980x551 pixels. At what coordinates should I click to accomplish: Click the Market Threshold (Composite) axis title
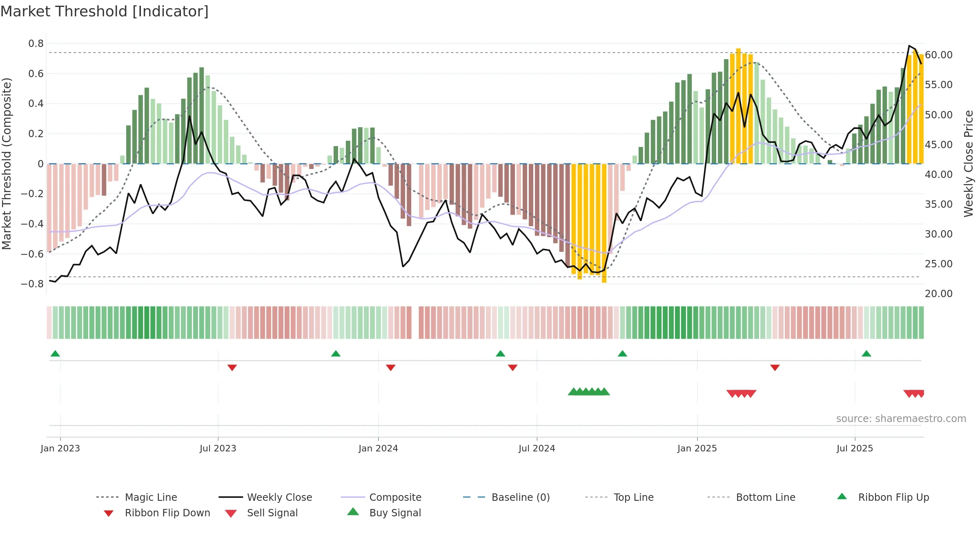coord(6,163)
